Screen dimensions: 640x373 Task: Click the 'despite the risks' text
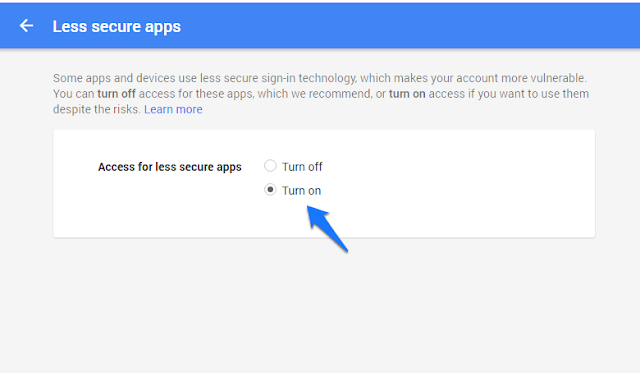(96, 109)
